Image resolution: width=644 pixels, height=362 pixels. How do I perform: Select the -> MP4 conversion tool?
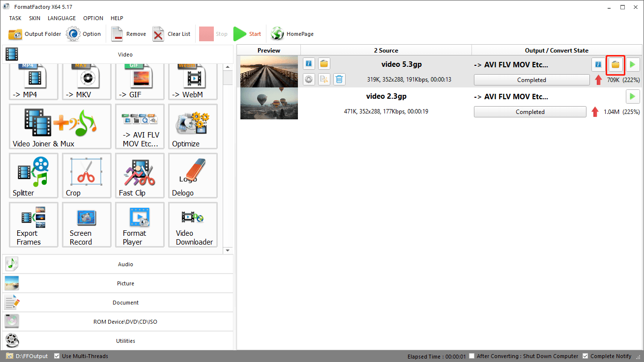click(x=33, y=82)
